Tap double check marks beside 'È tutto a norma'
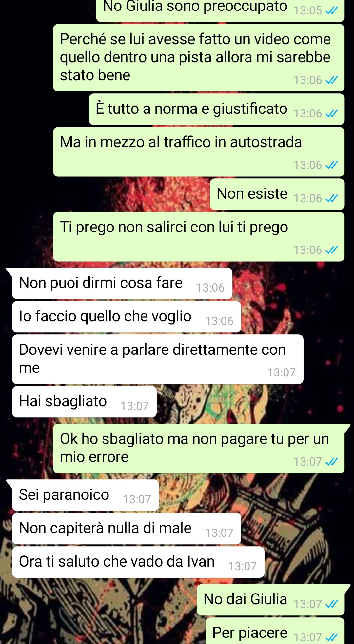354x644 pixels. click(331, 113)
